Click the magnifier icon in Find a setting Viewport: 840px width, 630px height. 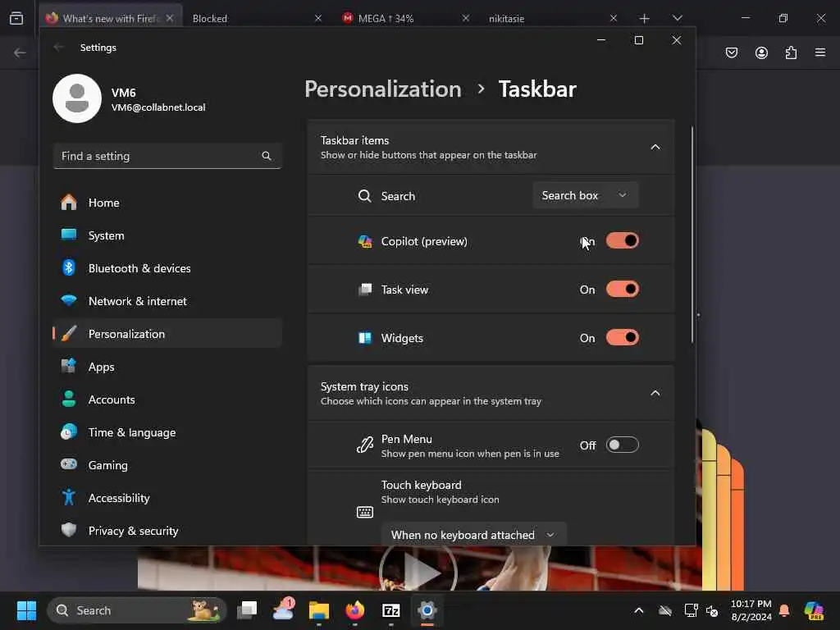pos(267,156)
